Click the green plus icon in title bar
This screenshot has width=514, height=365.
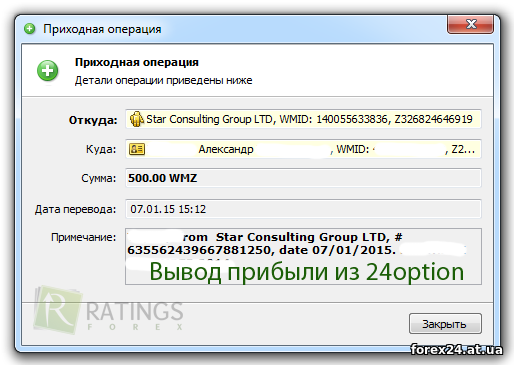pyautogui.click(x=30, y=29)
